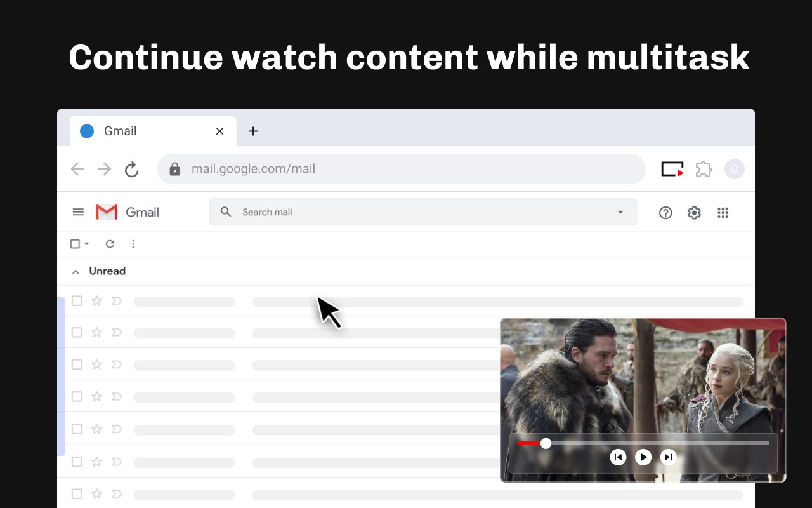Click the mail.google.com address bar
This screenshot has width=812, height=508.
pos(401,169)
